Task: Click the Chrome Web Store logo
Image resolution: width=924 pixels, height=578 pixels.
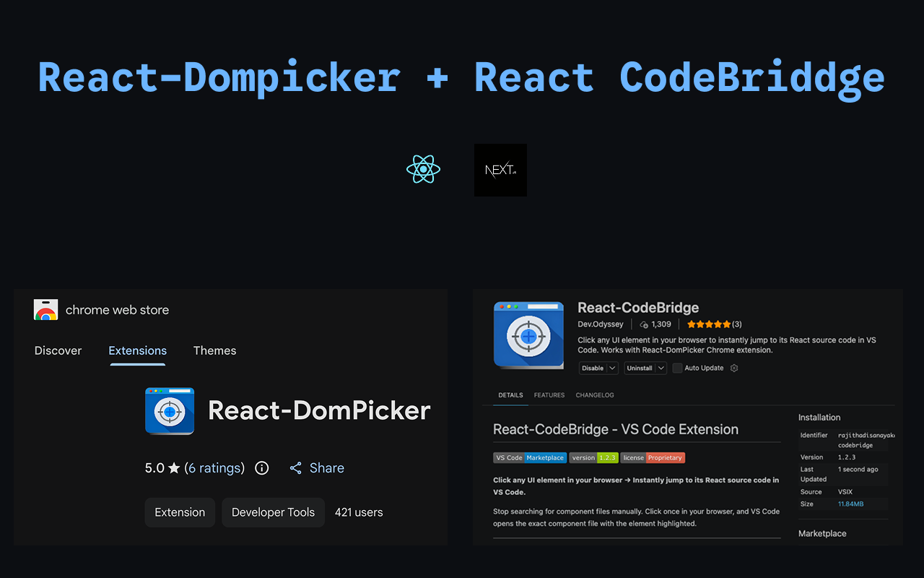Action: pos(45,310)
